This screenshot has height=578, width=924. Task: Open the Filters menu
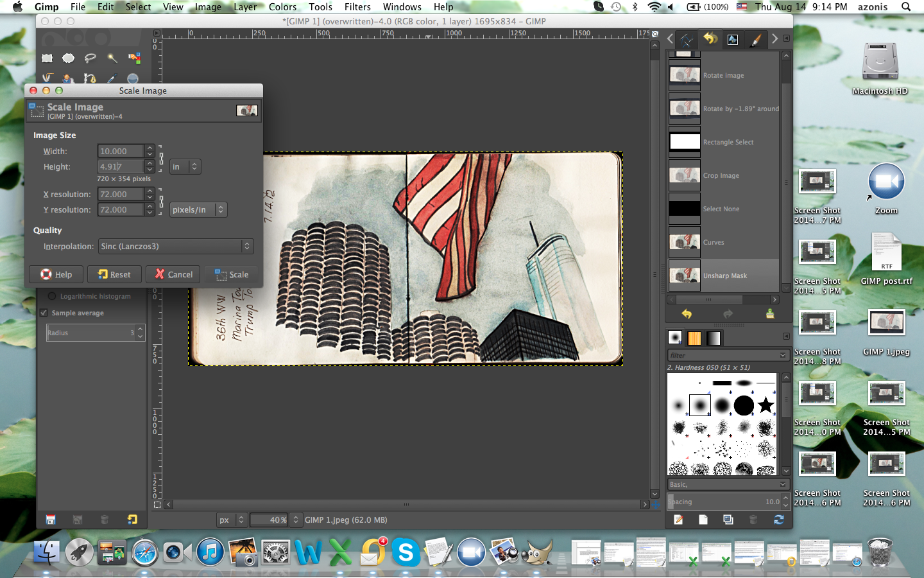(x=357, y=6)
